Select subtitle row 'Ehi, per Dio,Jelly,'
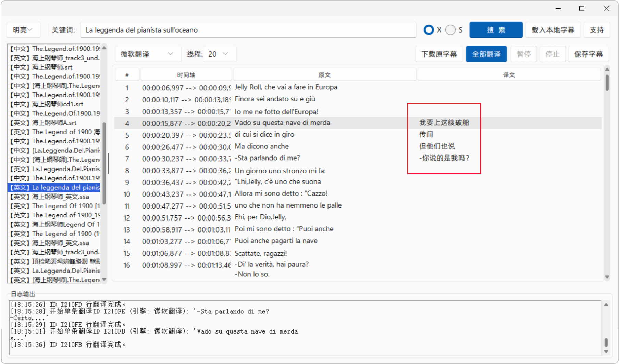The image size is (619, 364). click(358, 217)
